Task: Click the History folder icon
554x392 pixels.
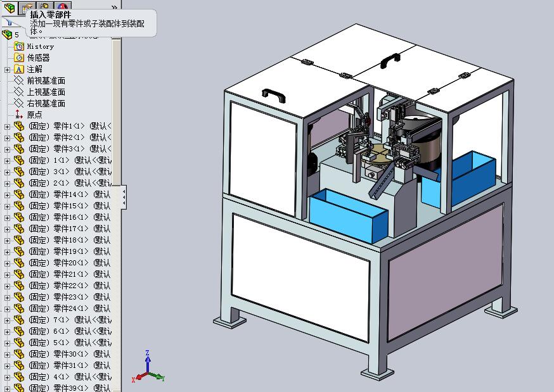Action: (20, 46)
